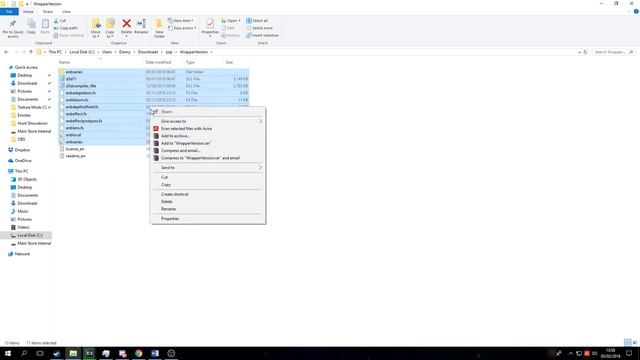Click the Up one level arrow

pos(31,52)
